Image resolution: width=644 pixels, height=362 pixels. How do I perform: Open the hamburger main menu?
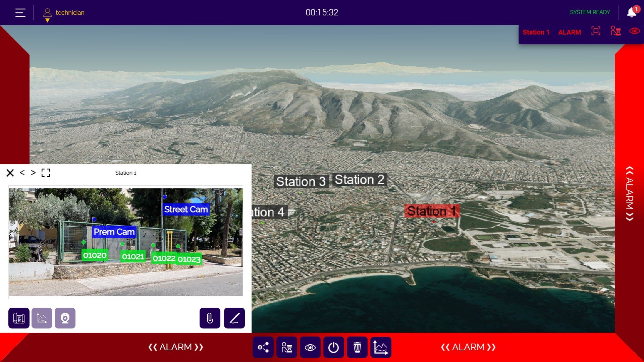point(20,13)
